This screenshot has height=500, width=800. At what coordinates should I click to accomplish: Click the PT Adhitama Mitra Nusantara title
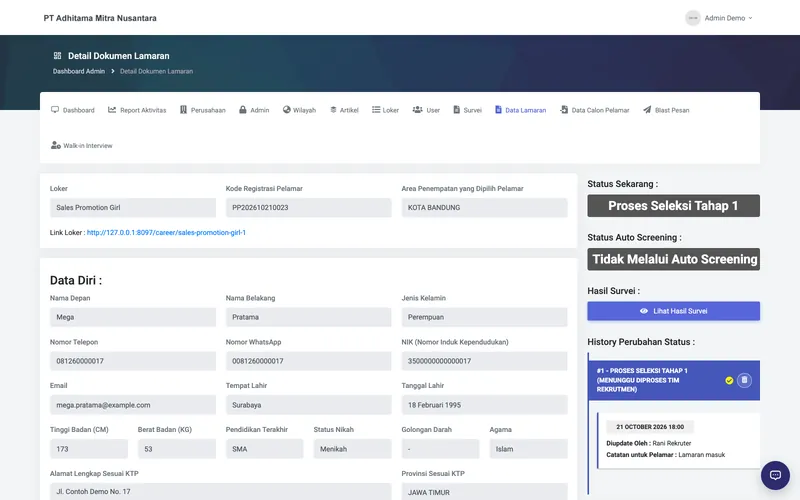pyautogui.click(x=100, y=18)
